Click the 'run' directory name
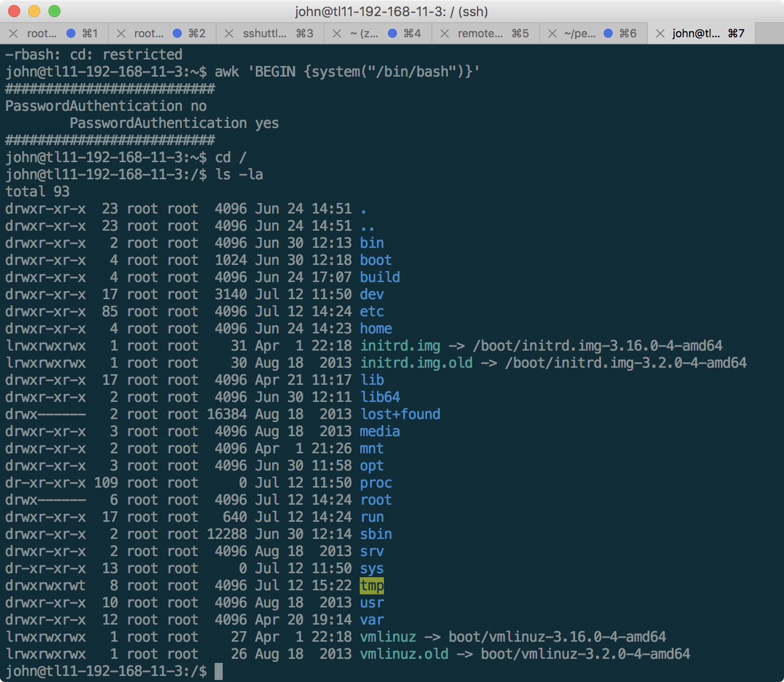This screenshot has width=784, height=682. [x=372, y=517]
